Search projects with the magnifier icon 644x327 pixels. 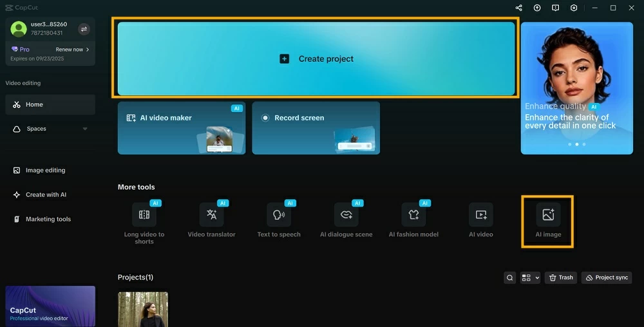coord(510,277)
